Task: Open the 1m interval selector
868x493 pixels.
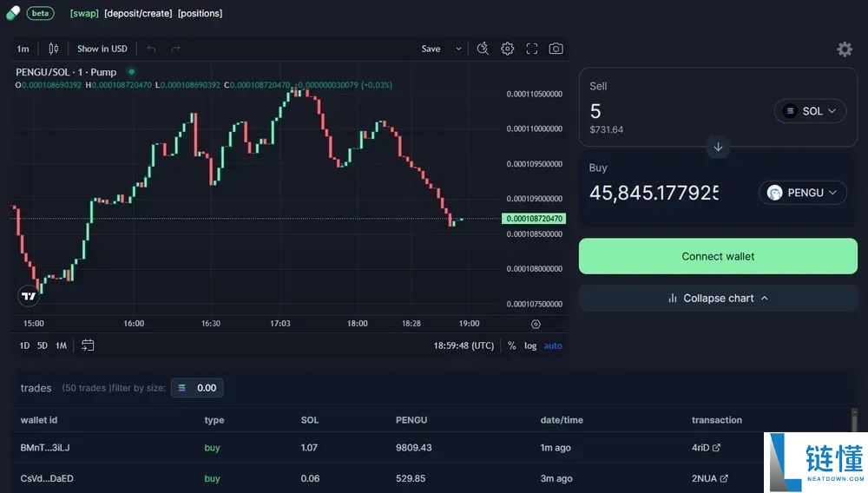Action: click(23, 49)
